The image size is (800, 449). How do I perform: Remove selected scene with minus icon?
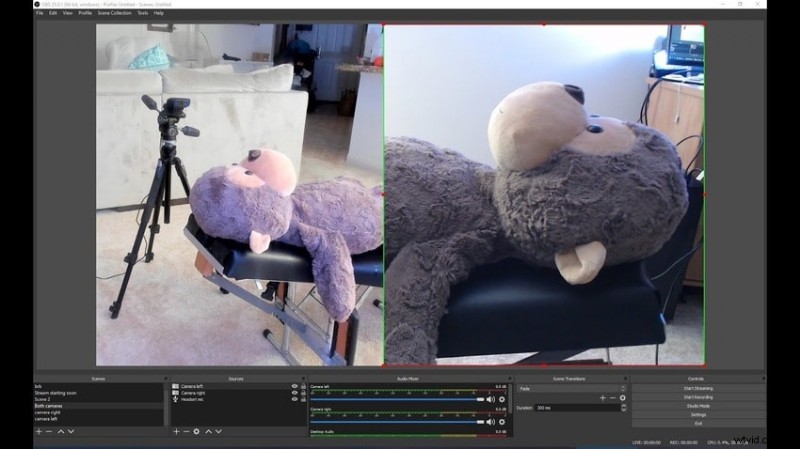(48, 431)
